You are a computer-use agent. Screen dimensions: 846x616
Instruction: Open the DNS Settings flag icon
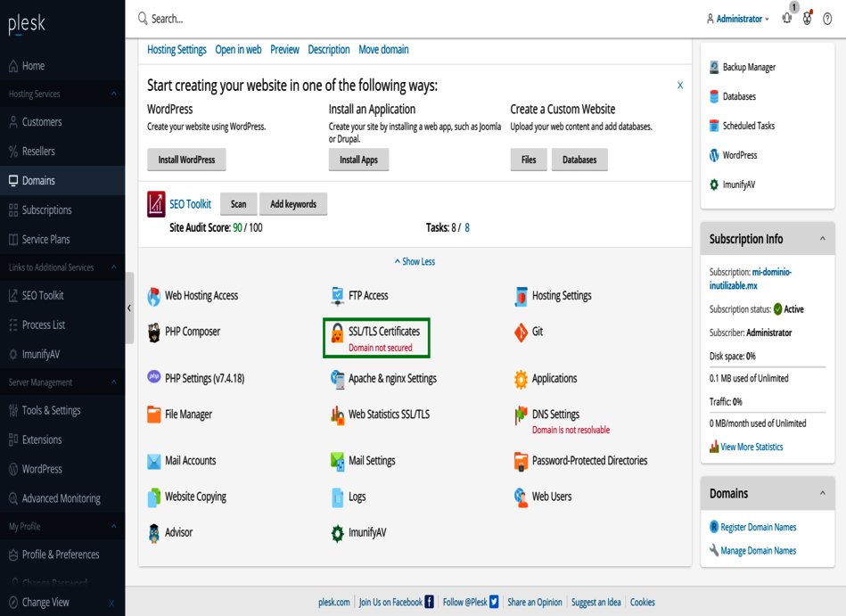pos(521,415)
